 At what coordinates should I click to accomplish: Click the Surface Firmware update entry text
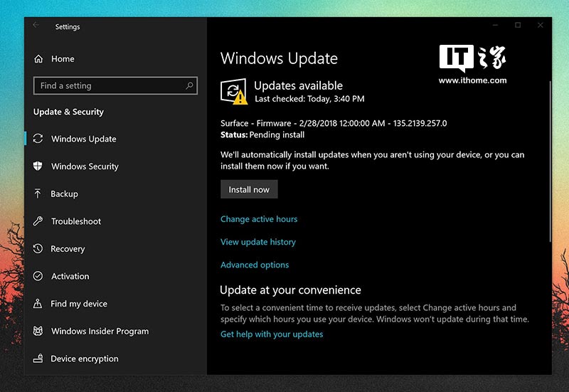click(334, 123)
